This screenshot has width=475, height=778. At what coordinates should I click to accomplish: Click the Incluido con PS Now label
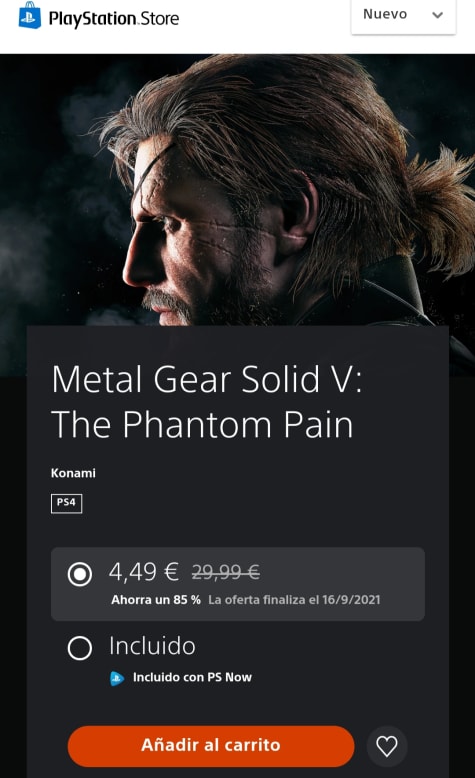[x=192, y=677]
